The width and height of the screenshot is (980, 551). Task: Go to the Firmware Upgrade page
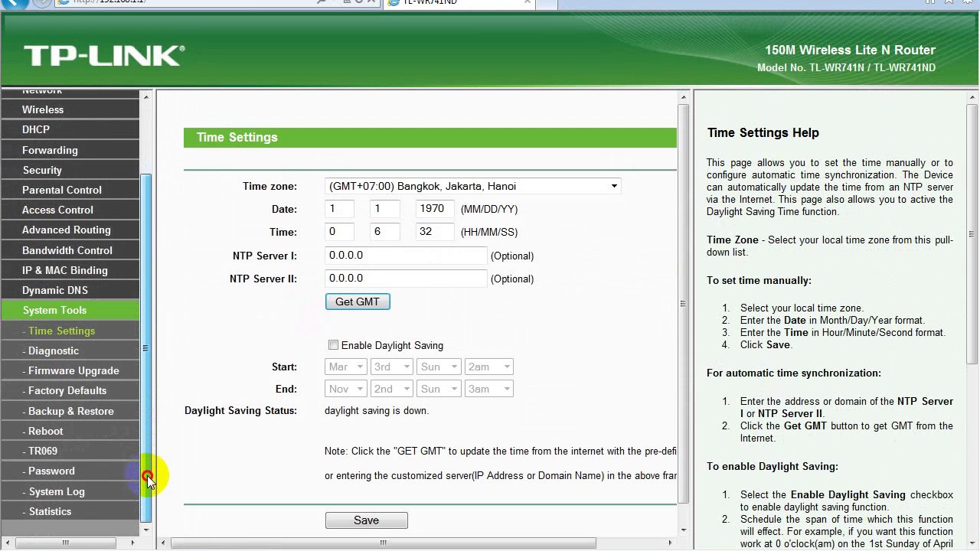click(x=70, y=370)
